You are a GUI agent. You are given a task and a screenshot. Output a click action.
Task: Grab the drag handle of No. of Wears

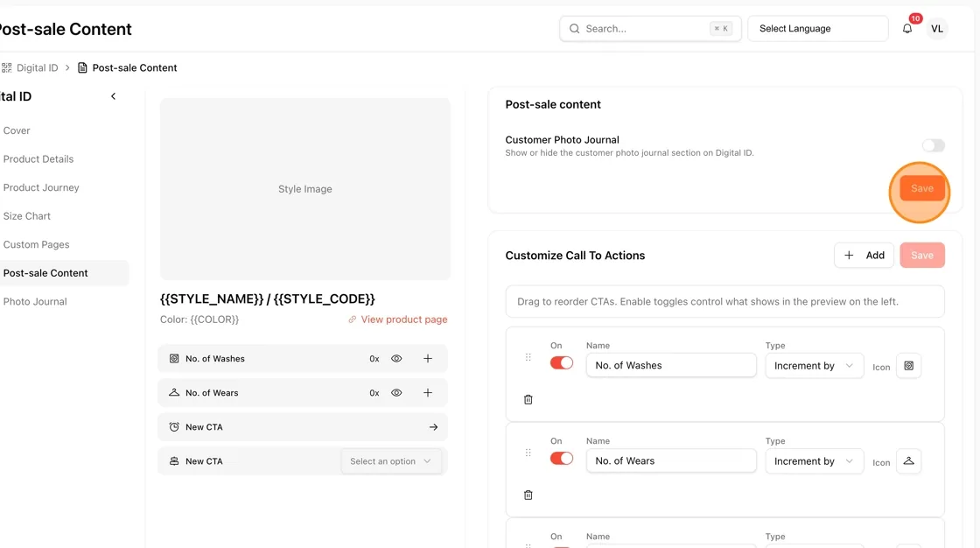528,453
